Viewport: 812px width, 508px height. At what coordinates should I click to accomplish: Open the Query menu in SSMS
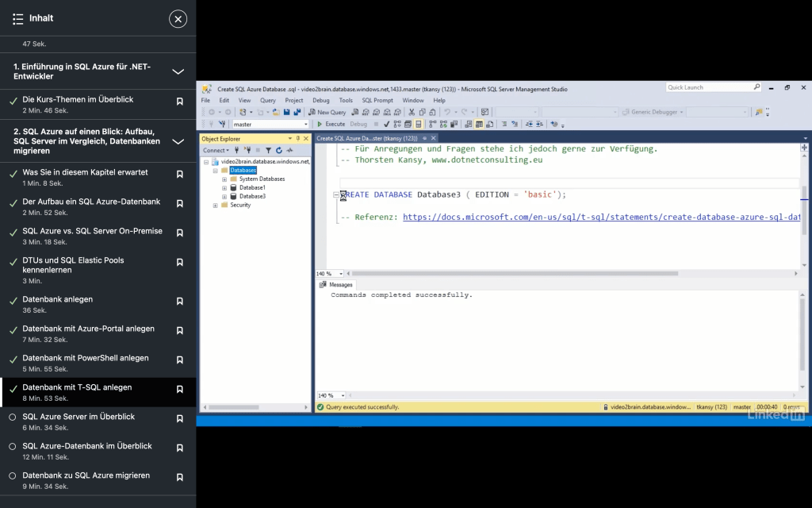[x=267, y=101]
